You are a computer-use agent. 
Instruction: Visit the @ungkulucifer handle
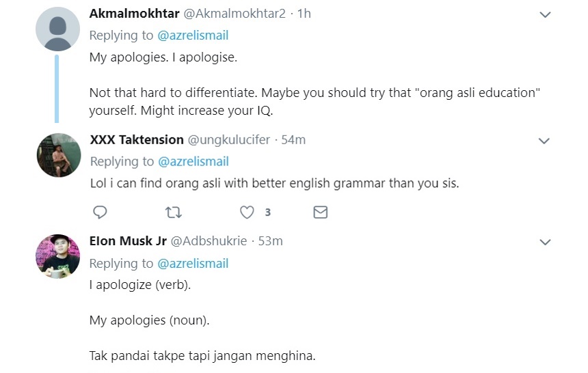(228, 139)
